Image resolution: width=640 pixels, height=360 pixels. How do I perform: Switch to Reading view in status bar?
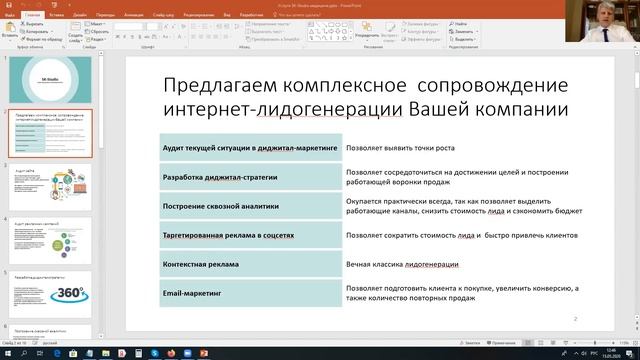[x=553, y=343]
